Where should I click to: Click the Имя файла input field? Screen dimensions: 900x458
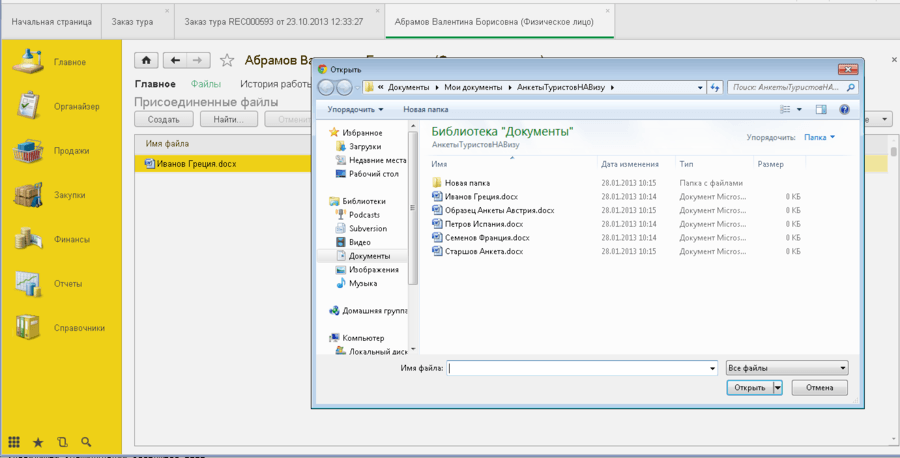(x=577, y=368)
